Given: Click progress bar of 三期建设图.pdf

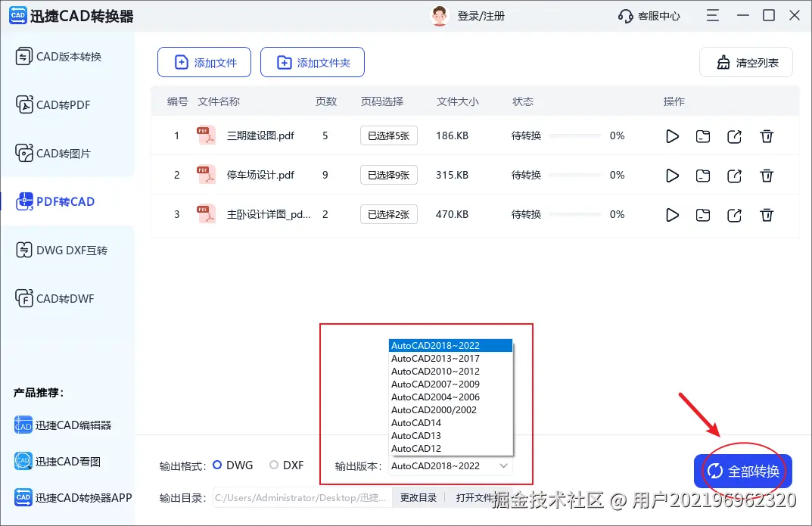Looking at the screenshot, I should coord(575,135).
